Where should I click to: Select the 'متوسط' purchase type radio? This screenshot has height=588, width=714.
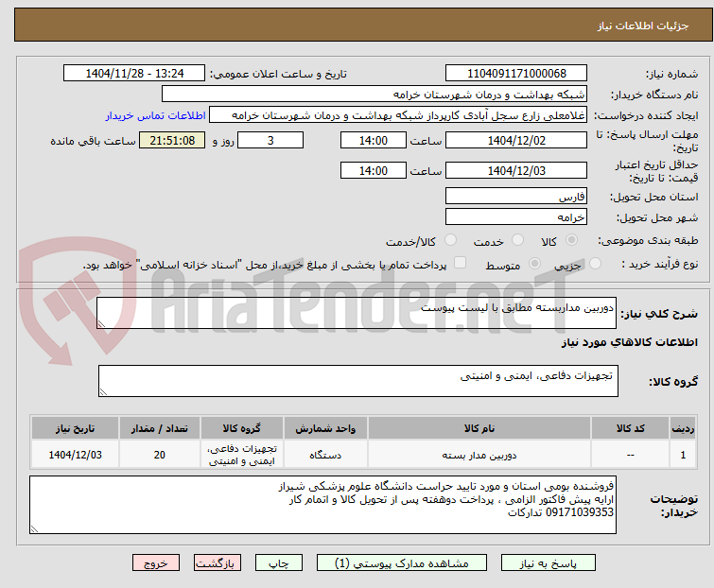(534, 264)
